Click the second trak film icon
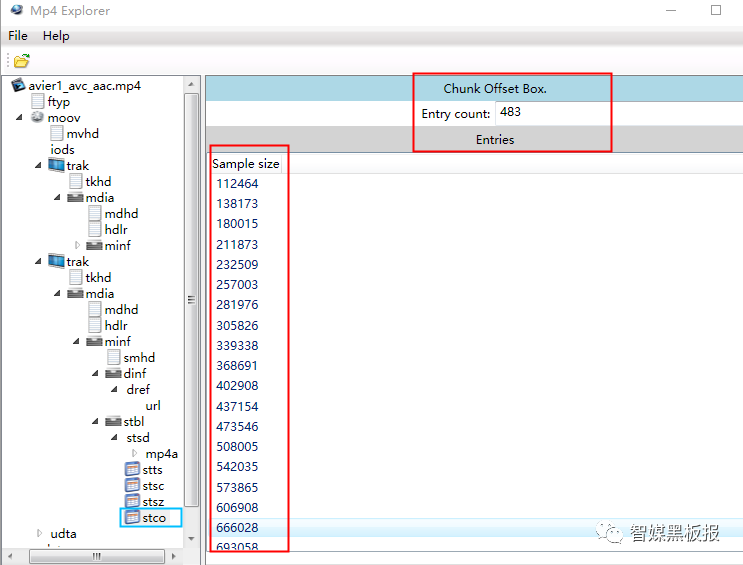The image size is (743, 565). tap(56, 261)
